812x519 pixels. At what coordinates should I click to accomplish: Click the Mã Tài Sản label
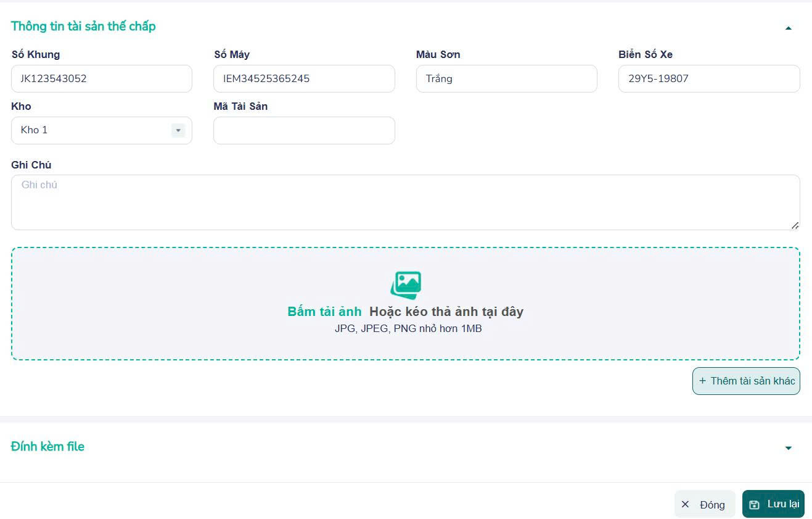pos(240,106)
